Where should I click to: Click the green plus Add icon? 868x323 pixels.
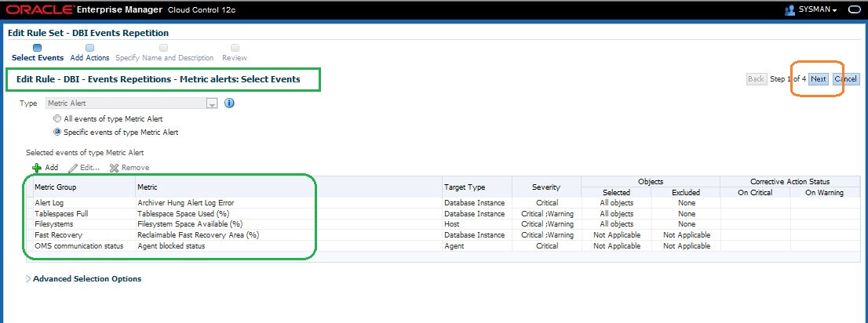tap(37, 168)
